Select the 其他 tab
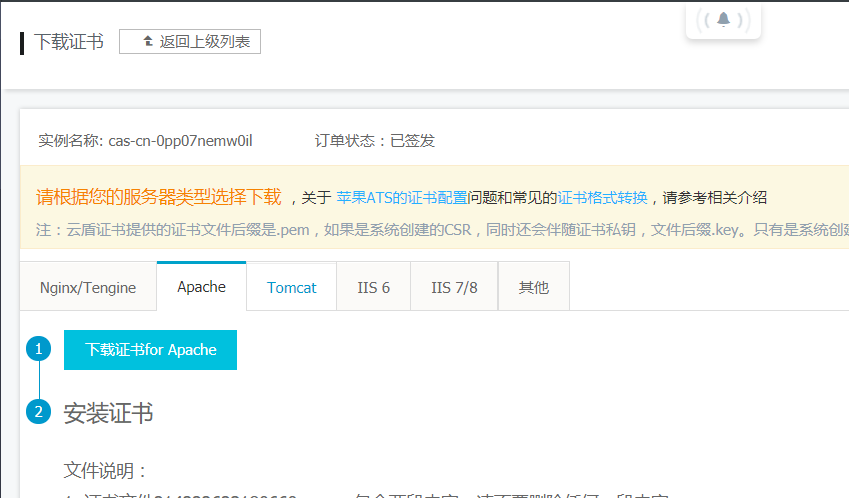The width and height of the screenshot is (849, 498). 534,287
